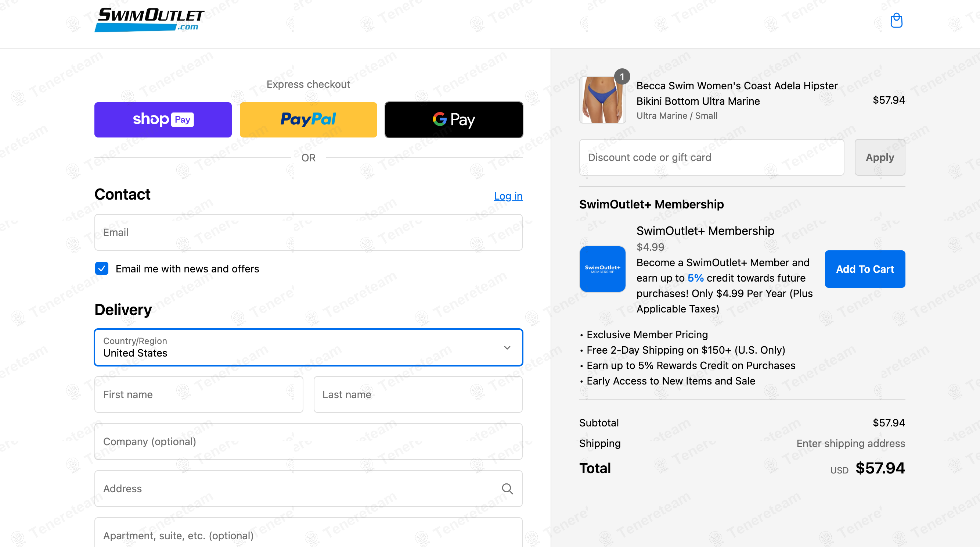Apply the discount code button
The width and height of the screenshot is (980, 547).
(880, 157)
